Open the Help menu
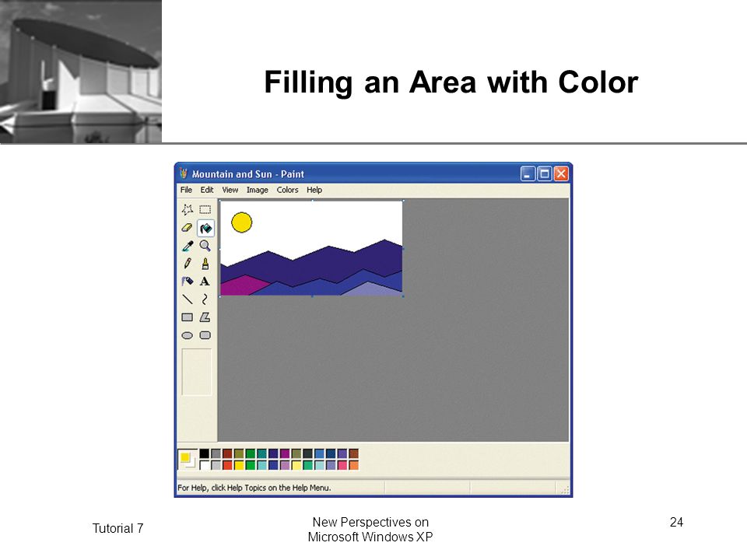 coord(314,190)
